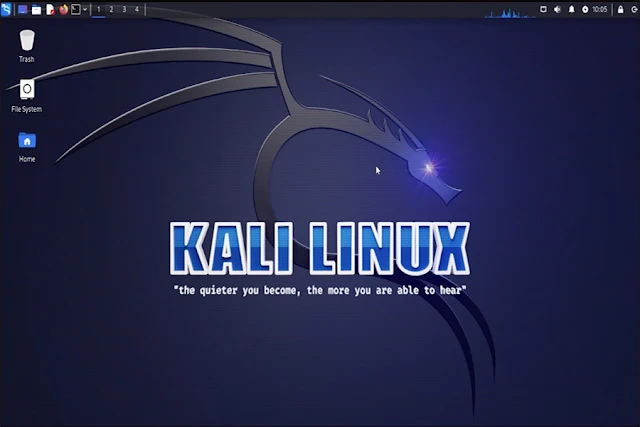The width and height of the screenshot is (640, 427).
Task: Switch to workspace 3
Action: [124, 9]
